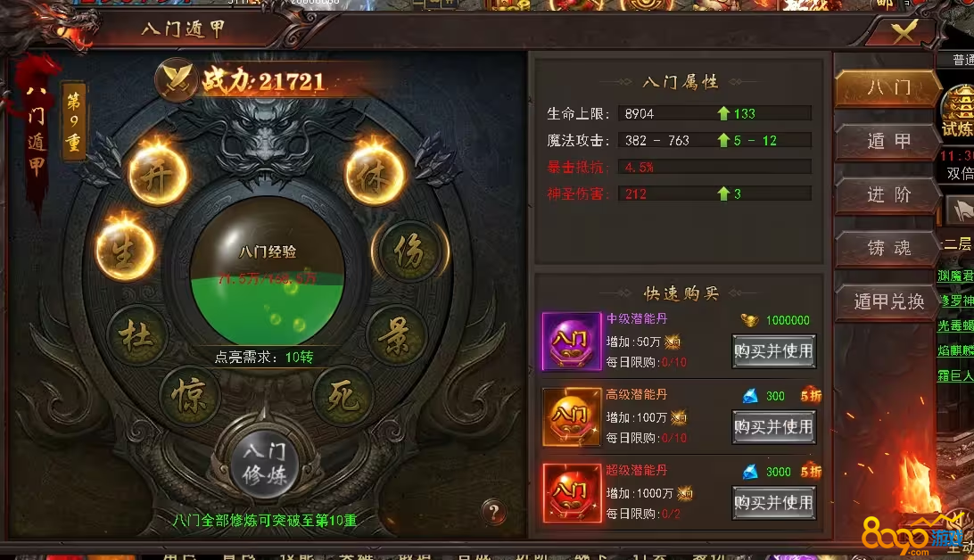The width and height of the screenshot is (974, 560).
Task: Buy and use 高级潜能丹
Action: point(773,427)
